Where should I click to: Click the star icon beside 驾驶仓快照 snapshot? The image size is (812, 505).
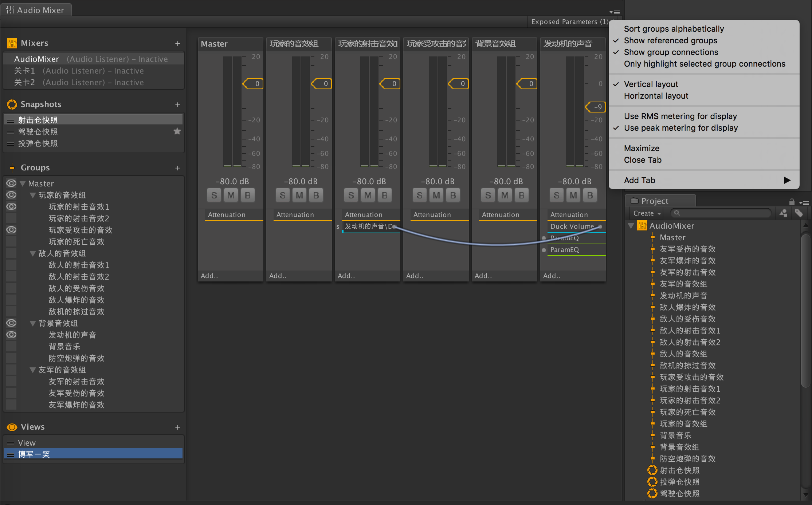pos(177,131)
